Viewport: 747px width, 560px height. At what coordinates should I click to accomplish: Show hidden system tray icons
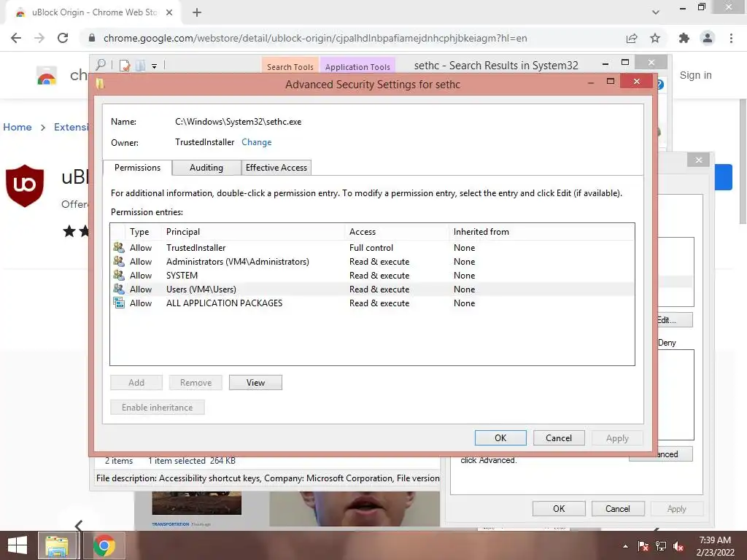coord(625,546)
